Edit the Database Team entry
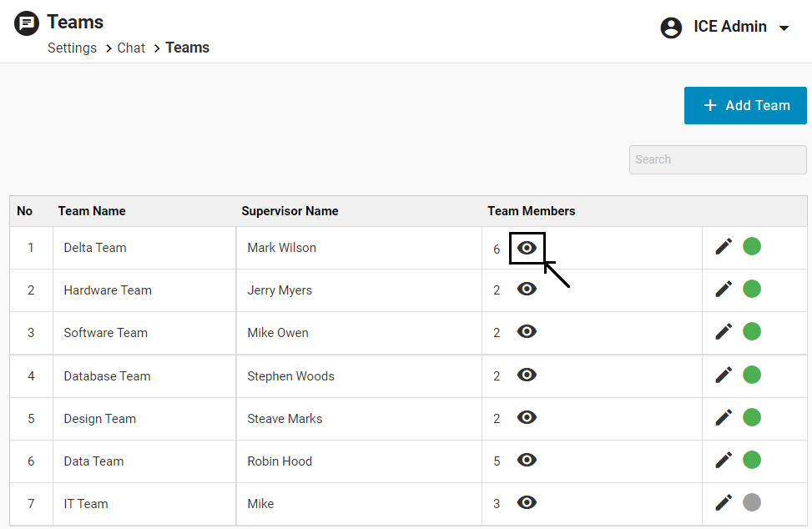812x529 pixels. coord(724,375)
